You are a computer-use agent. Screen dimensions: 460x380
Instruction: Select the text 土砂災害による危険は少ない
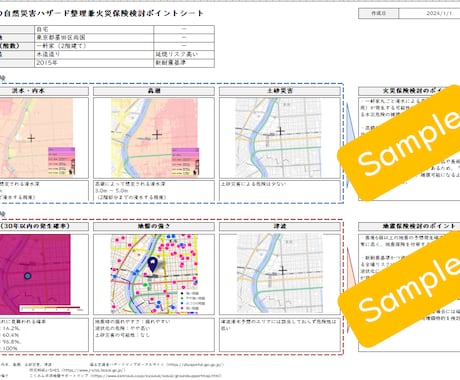click(x=253, y=184)
